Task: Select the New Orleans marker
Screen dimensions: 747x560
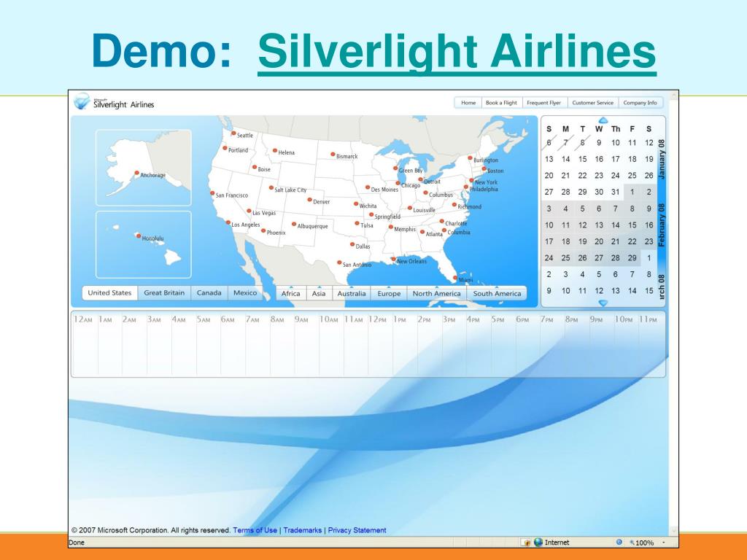Action: coord(393,260)
